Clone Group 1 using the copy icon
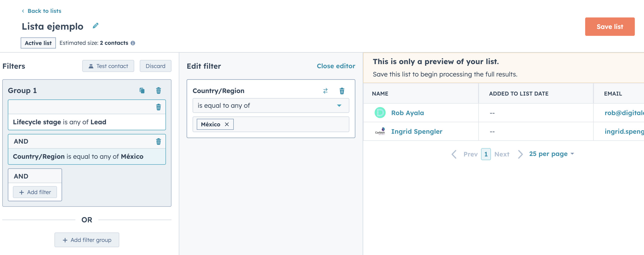Viewport: 644px width, 255px height. pyautogui.click(x=142, y=91)
